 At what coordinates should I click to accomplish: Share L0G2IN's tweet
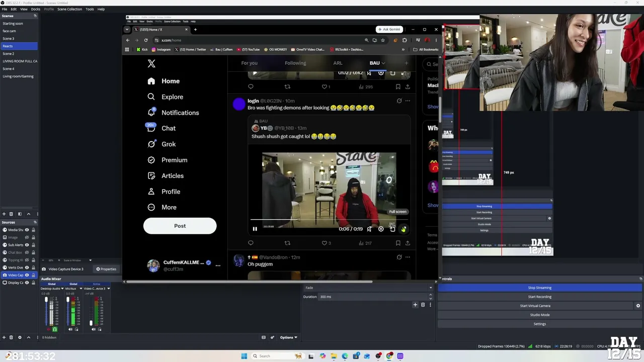click(x=408, y=243)
